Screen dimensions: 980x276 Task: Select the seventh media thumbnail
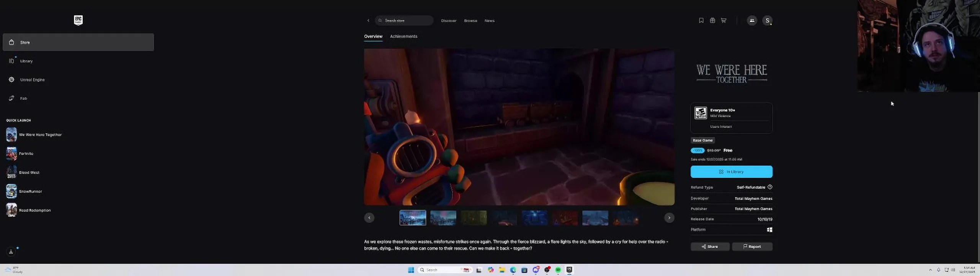(x=595, y=218)
